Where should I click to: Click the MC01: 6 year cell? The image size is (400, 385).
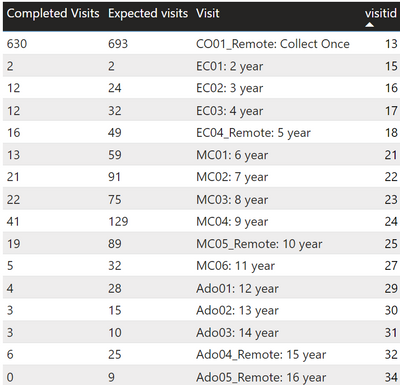[232, 155]
